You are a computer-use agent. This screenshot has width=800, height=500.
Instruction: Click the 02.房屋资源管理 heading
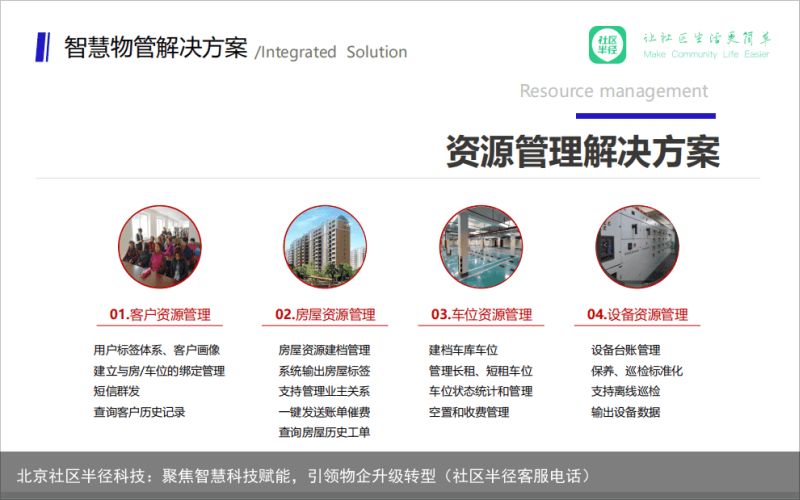click(x=325, y=314)
